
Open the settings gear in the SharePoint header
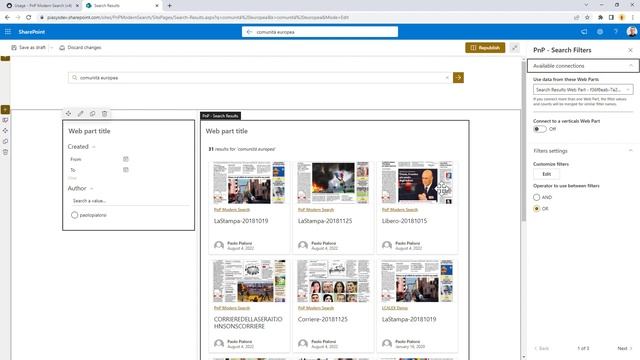(600, 32)
